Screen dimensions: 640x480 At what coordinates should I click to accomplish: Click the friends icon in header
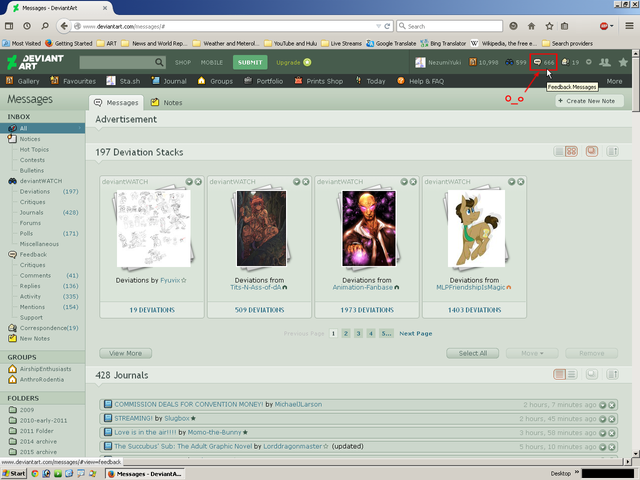(x=604, y=62)
